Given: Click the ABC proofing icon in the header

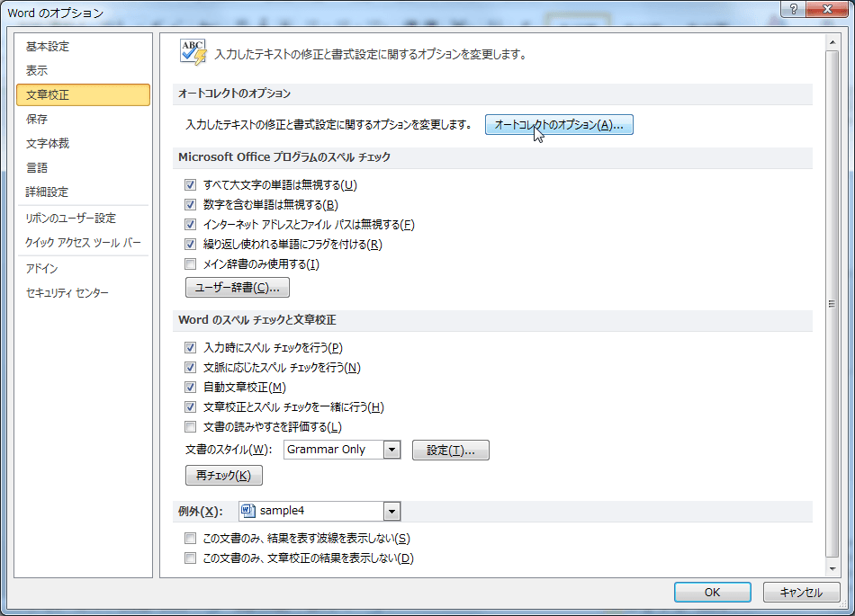Looking at the screenshot, I should 193,52.
